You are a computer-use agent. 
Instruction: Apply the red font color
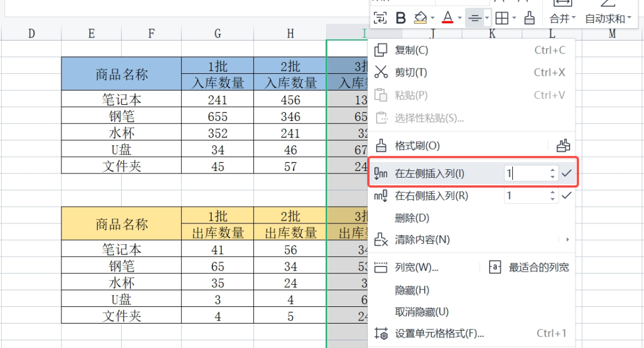coord(448,18)
